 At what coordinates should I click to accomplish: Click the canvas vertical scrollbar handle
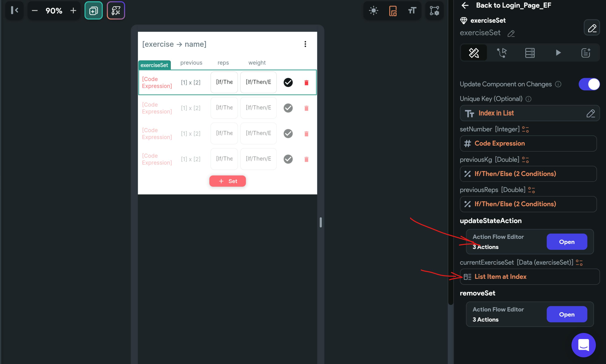click(x=320, y=222)
